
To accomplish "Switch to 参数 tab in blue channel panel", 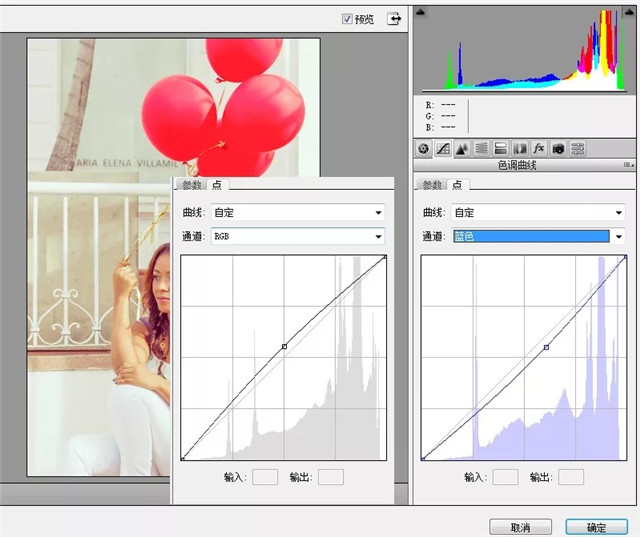I will pyautogui.click(x=431, y=185).
